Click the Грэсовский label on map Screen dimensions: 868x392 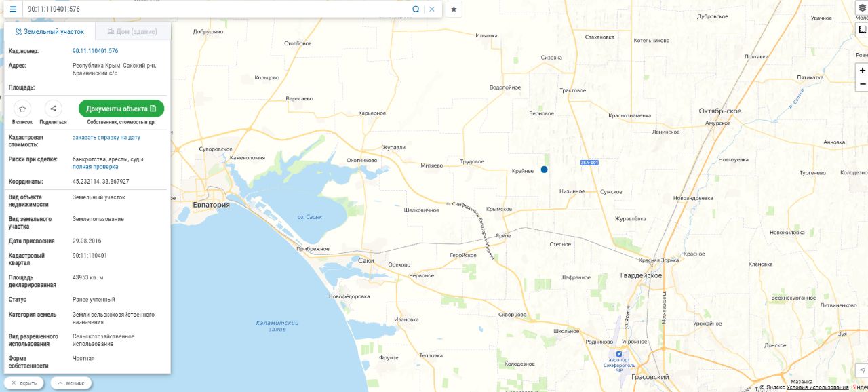[650, 377]
